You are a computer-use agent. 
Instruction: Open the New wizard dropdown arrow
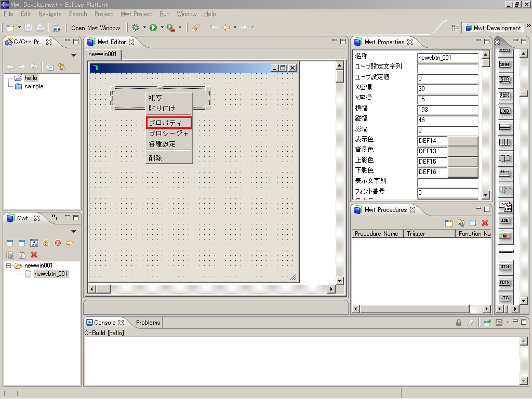[19, 28]
